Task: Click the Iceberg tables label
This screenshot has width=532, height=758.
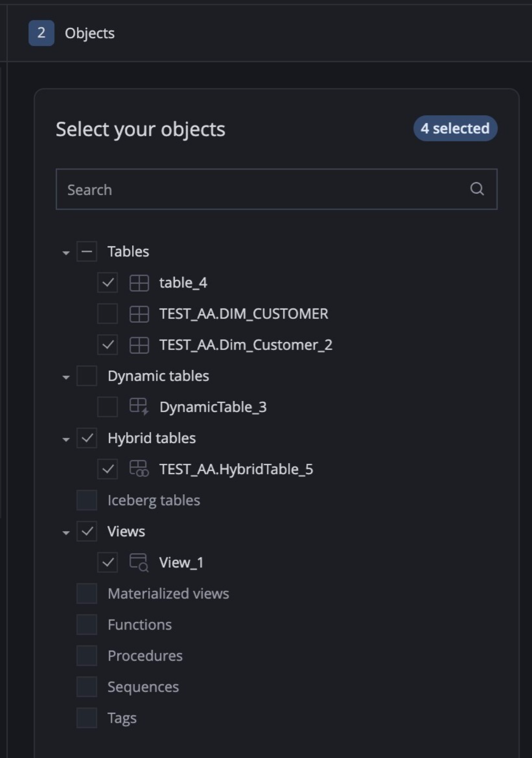Action: click(x=154, y=500)
